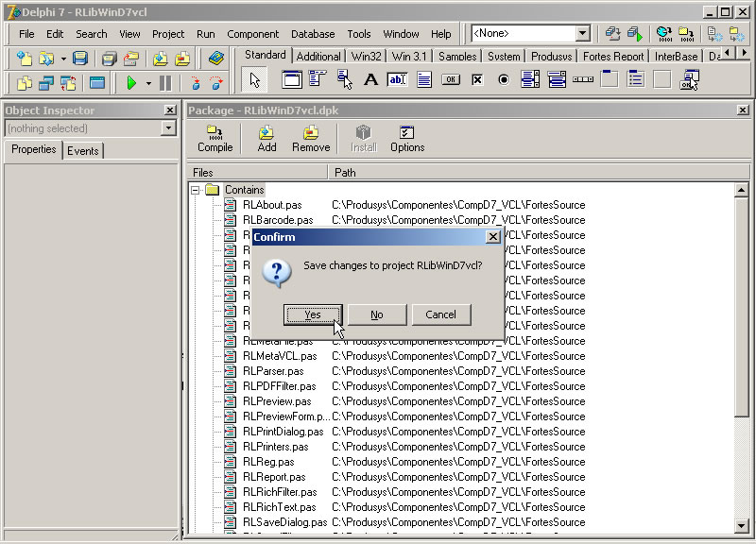756x544 pixels.
Task: Open the package Options icon
Action: (x=407, y=138)
